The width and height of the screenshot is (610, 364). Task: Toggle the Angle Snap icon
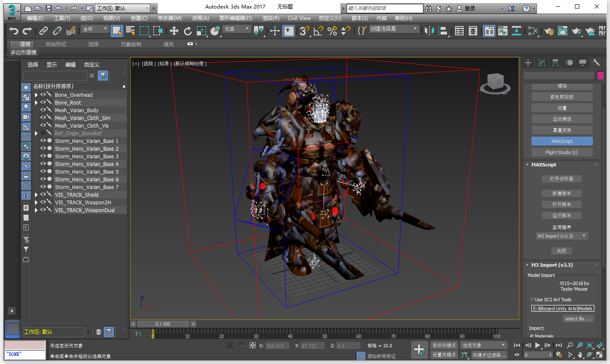pos(318,31)
